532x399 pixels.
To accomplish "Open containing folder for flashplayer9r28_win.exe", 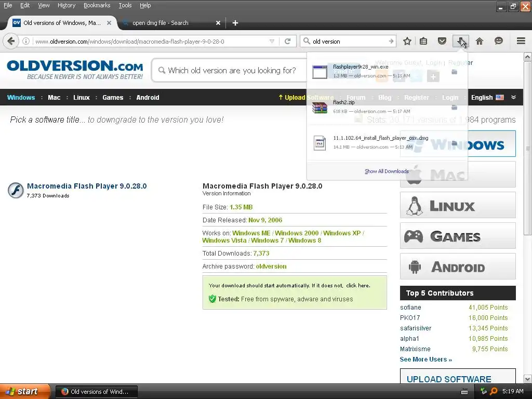I will (x=454, y=72).
